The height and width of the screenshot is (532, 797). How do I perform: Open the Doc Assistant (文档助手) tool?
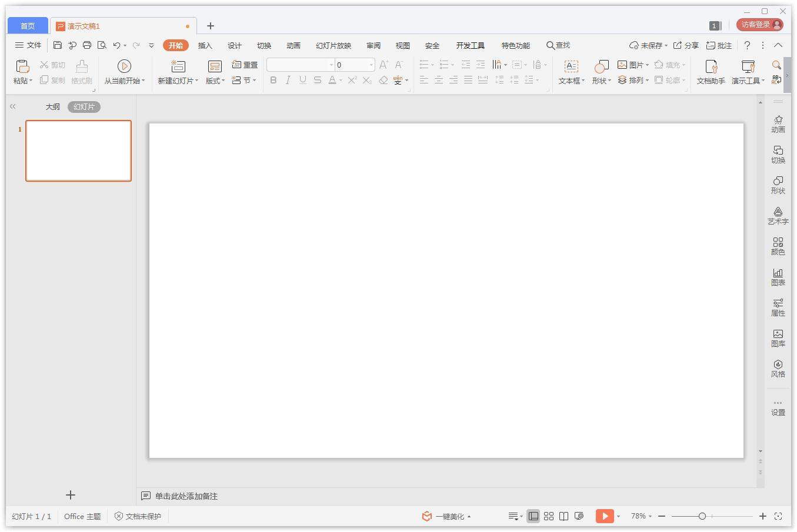(x=711, y=66)
